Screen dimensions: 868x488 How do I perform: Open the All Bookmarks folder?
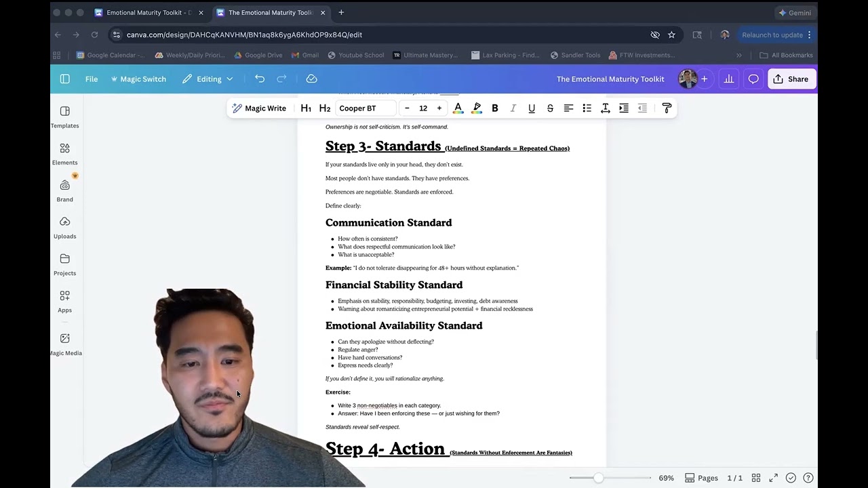click(x=786, y=55)
